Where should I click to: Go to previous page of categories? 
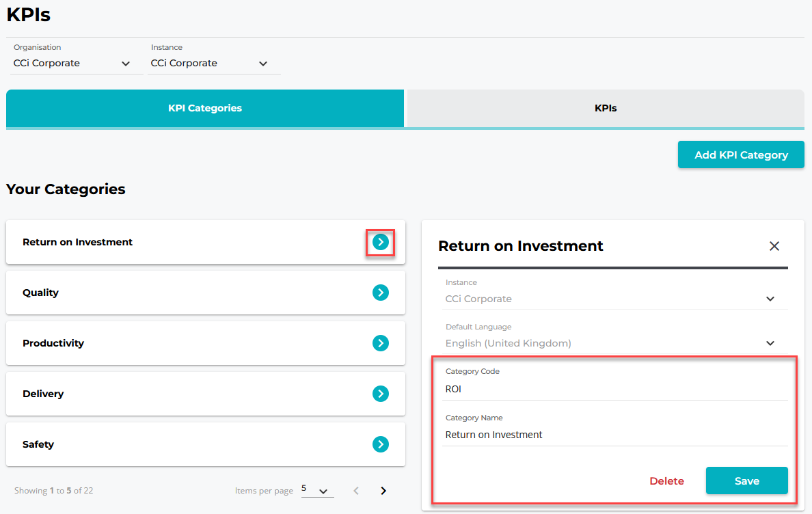click(356, 490)
